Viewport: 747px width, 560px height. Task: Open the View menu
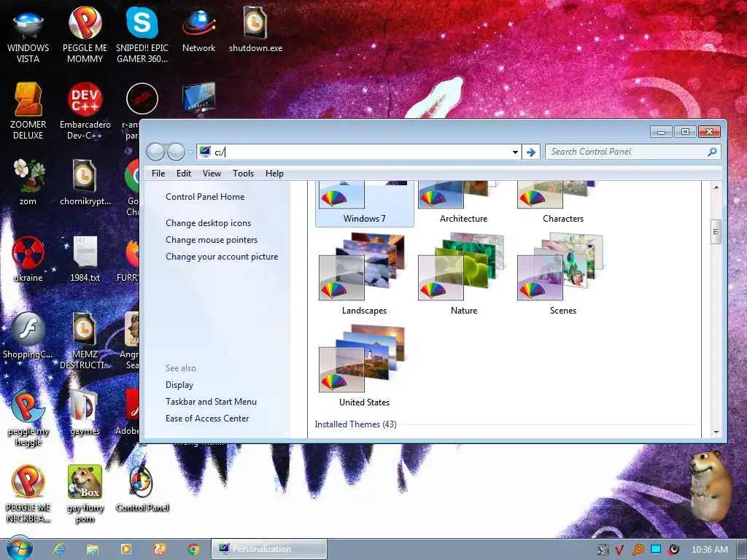tap(212, 174)
